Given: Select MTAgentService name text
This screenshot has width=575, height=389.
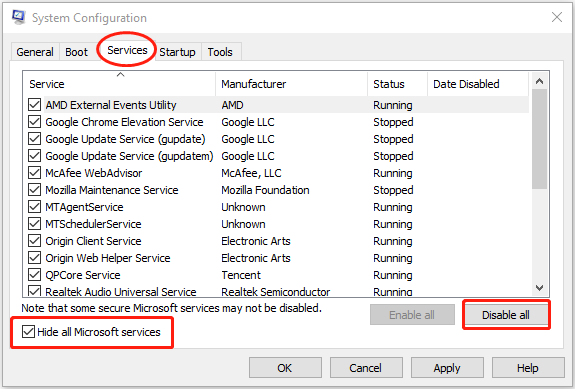Looking at the screenshot, I should tap(84, 207).
